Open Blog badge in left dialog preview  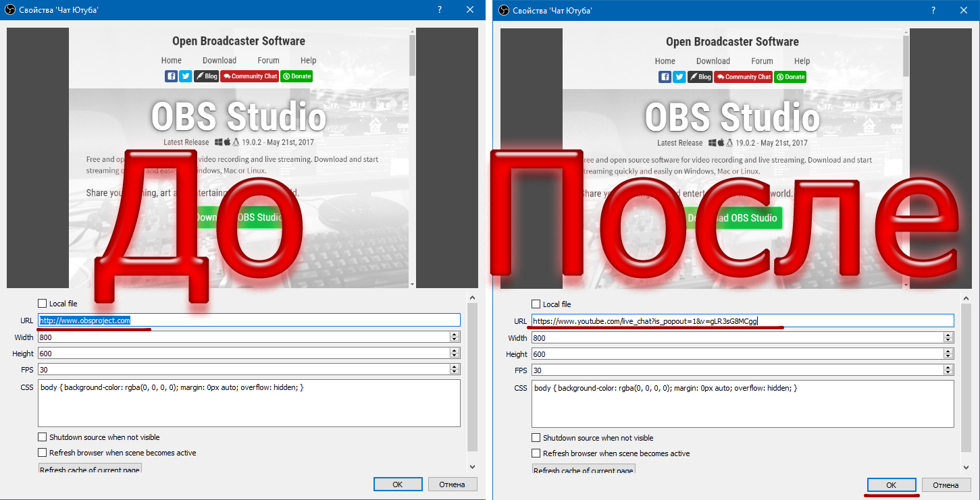point(206,76)
